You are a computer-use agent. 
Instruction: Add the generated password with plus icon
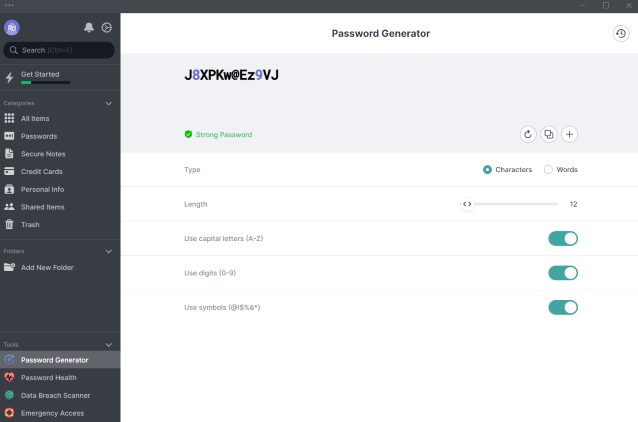(x=569, y=134)
